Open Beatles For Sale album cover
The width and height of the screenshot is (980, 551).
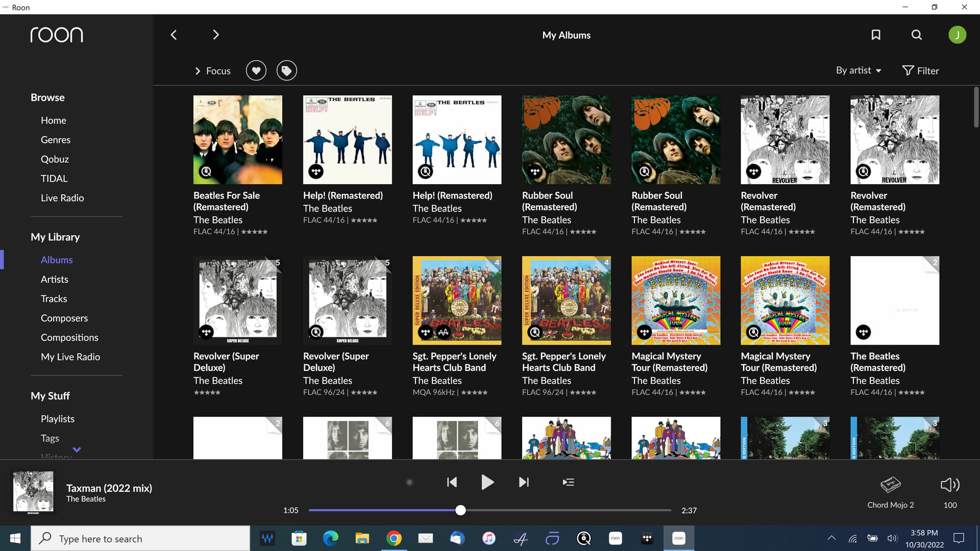(x=237, y=140)
